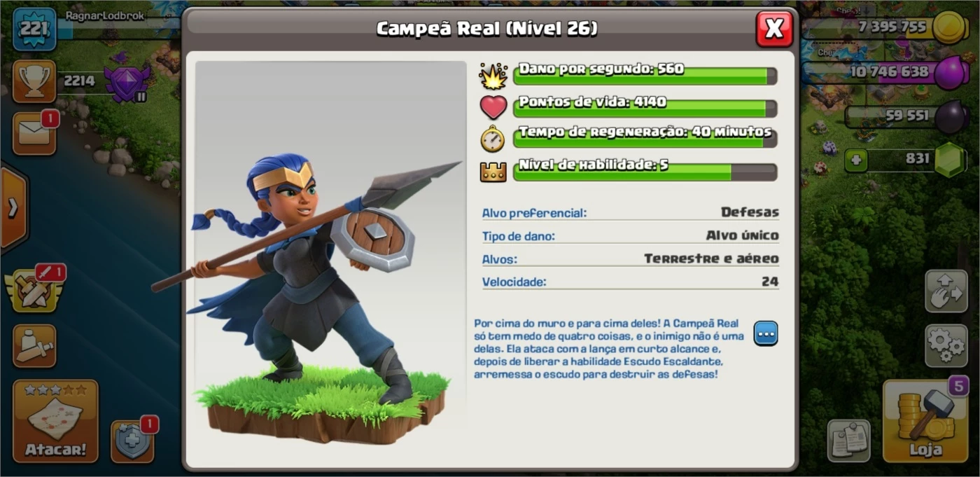
Task: Expand description with the blue ellipsis button
Action: (766, 333)
